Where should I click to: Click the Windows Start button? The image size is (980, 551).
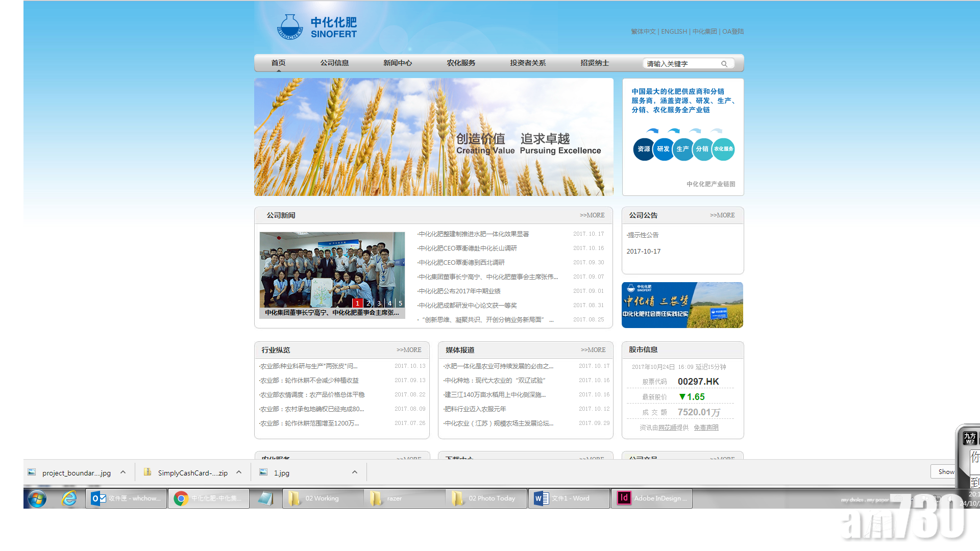37,498
